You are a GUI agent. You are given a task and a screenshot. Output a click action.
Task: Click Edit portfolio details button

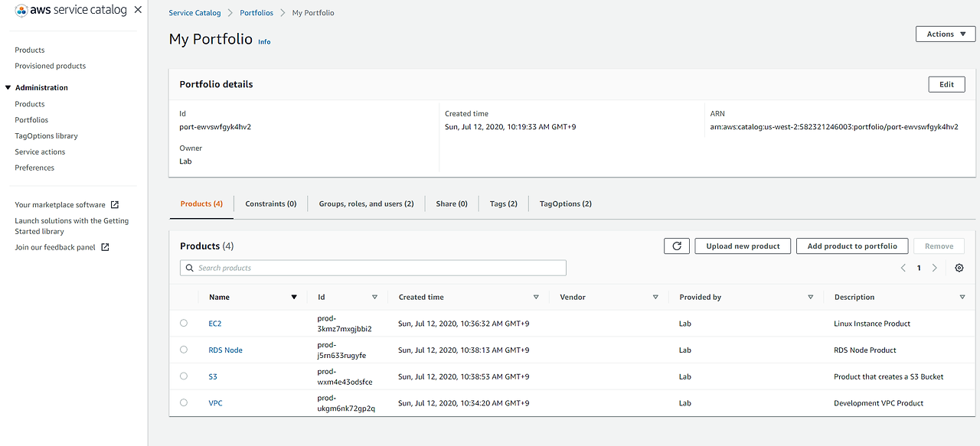(x=946, y=84)
